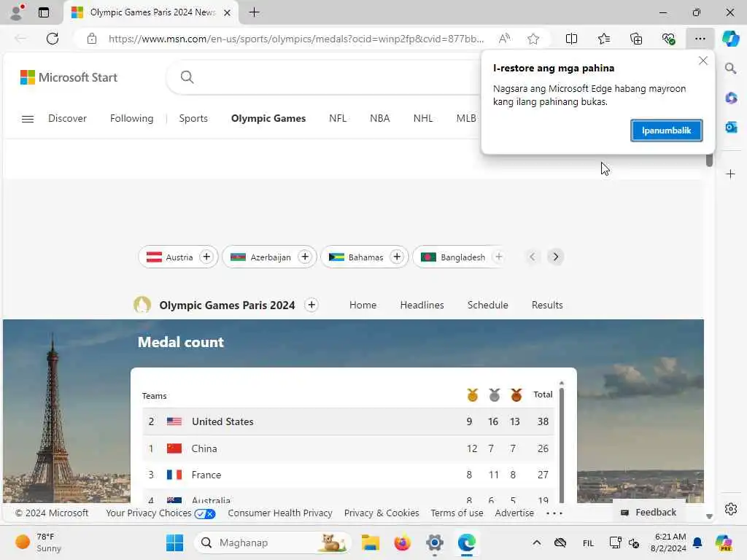Show previous countries with left chevron
Screen dimensions: 747x560
click(532, 257)
